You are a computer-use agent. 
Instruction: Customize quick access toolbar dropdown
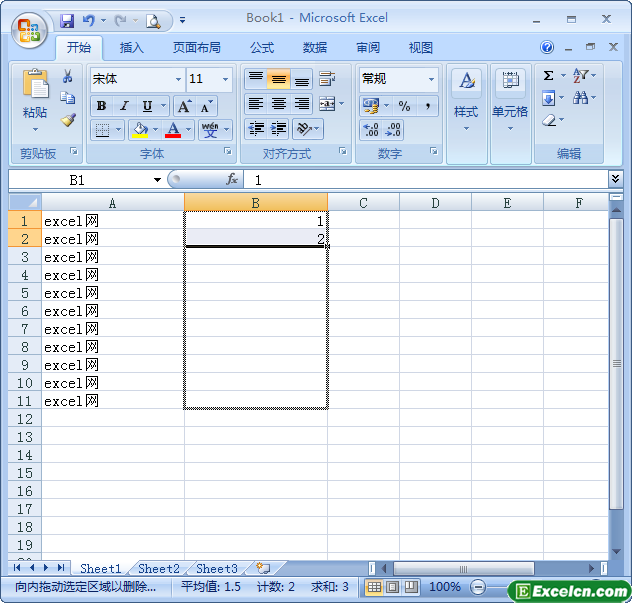tap(183, 20)
